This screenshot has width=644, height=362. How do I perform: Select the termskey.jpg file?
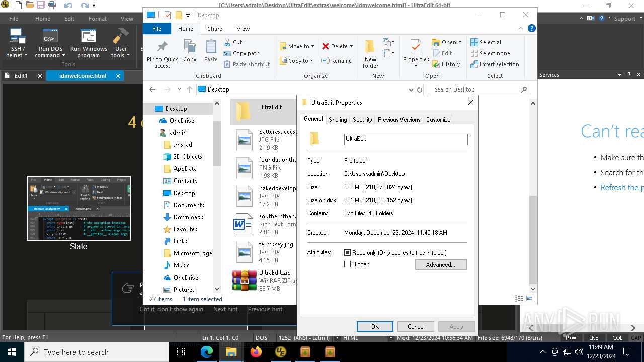point(264,252)
